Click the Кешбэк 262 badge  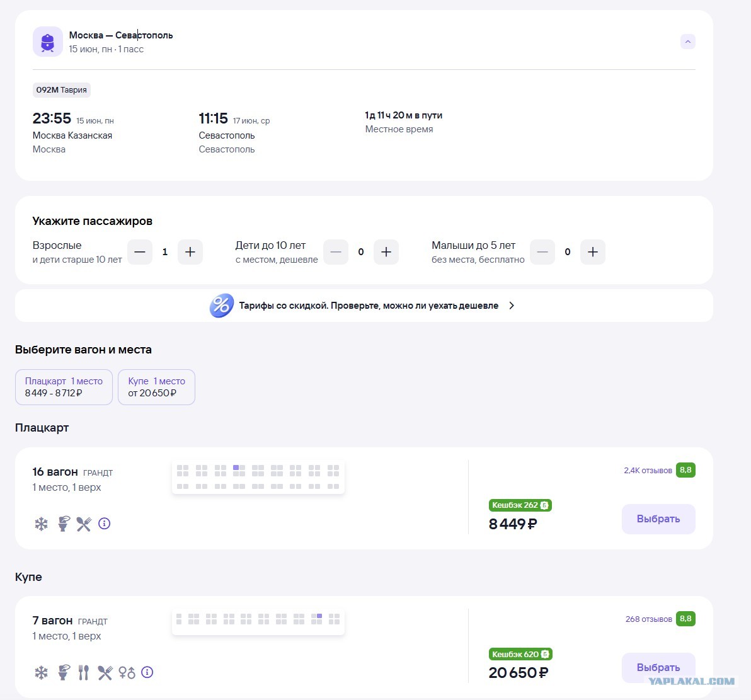[520, 505]
